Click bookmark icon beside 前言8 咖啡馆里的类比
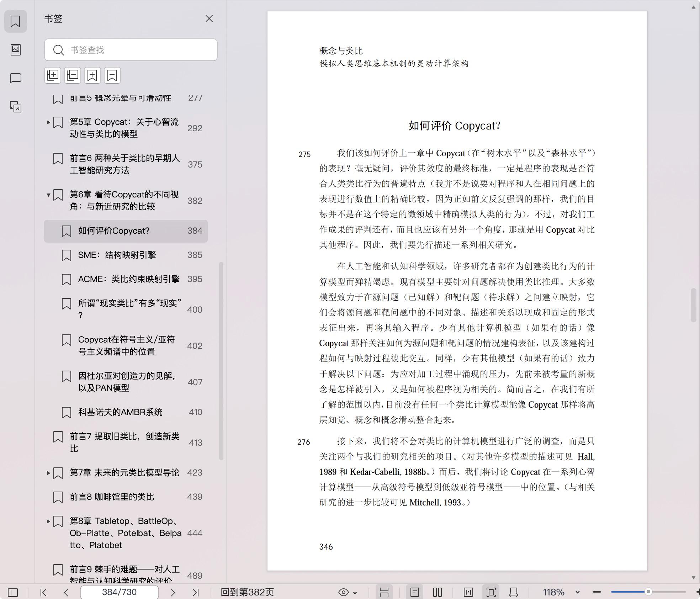This screenshot has width=700, height=599. pos(58,497)
